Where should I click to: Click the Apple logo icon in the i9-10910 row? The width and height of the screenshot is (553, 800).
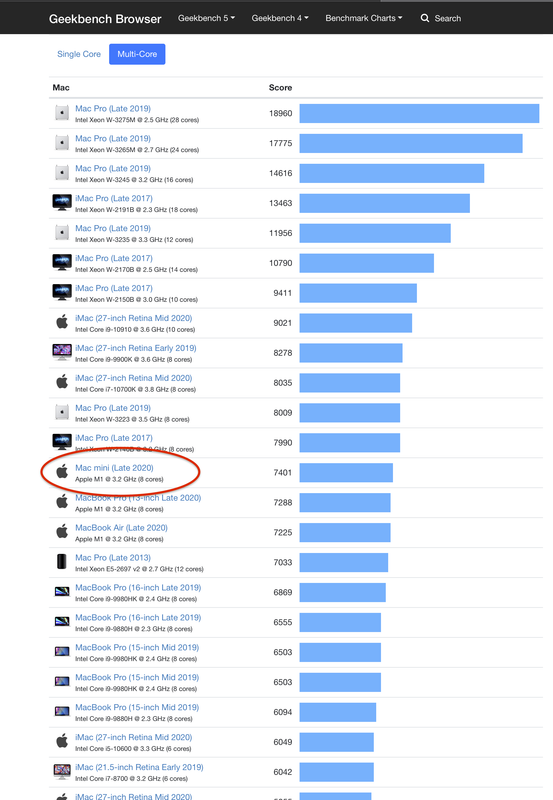pyautogui.click(x=62, y=322)
